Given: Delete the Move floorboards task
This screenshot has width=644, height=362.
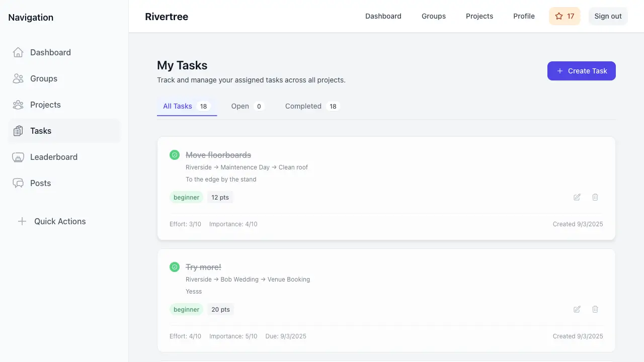Looking at the screenshot, I should pos(595,197).
